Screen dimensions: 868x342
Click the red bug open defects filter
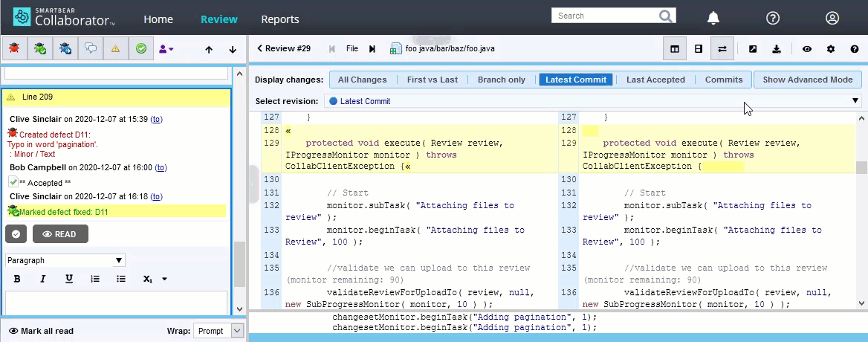14,49
